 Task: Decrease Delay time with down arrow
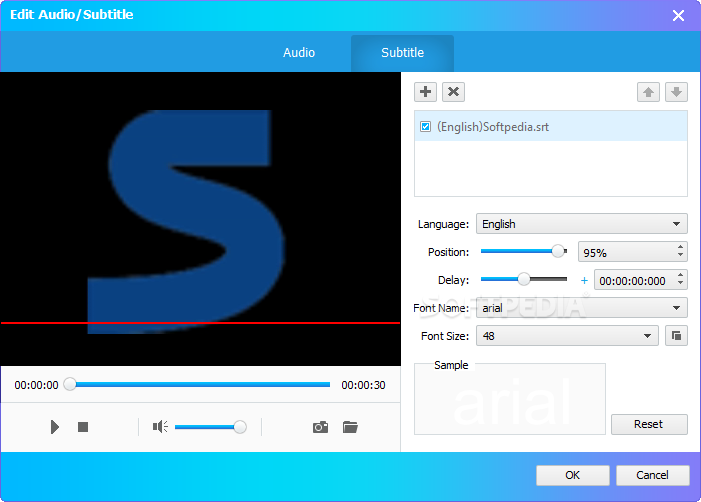pyautogui.click(x=680, y=283)
